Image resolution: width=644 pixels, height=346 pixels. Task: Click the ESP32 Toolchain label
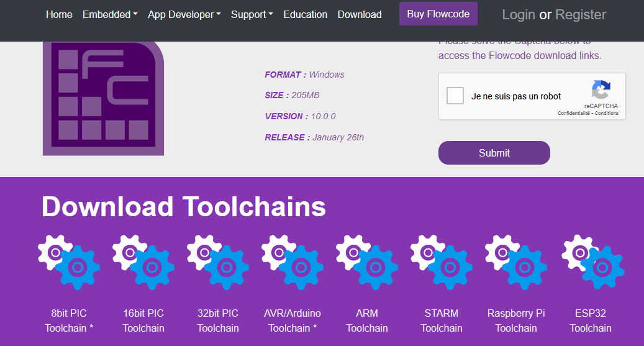(590, 321)
